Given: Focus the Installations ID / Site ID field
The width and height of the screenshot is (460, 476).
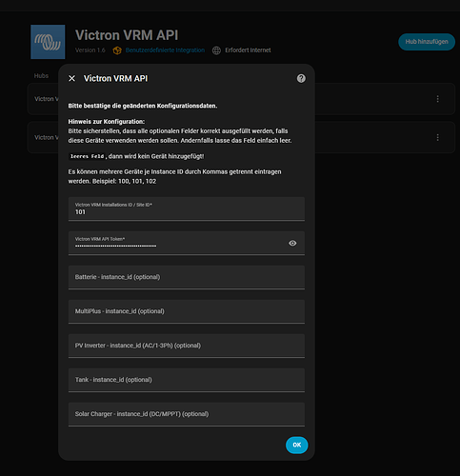Looking at the screenshot, I should 187,208.
